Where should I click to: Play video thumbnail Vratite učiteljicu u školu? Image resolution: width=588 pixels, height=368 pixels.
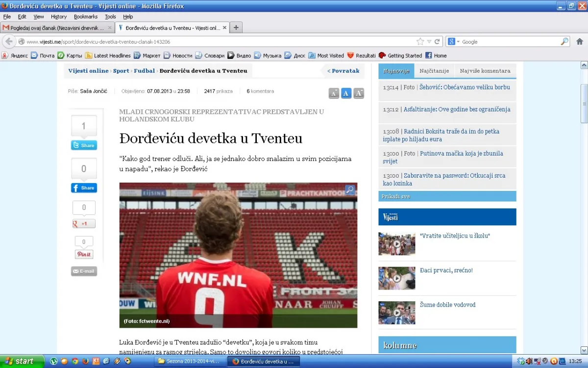pyautogui.click(x=397, y=243)
